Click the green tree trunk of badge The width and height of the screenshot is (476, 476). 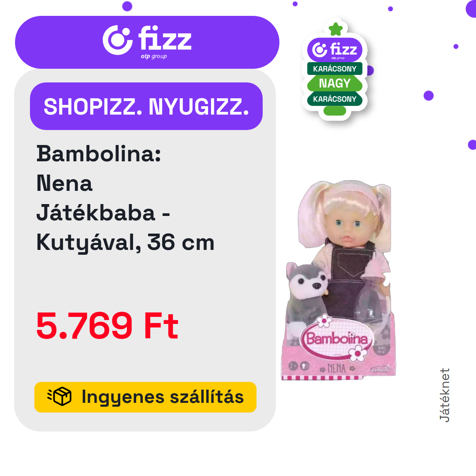335,111
